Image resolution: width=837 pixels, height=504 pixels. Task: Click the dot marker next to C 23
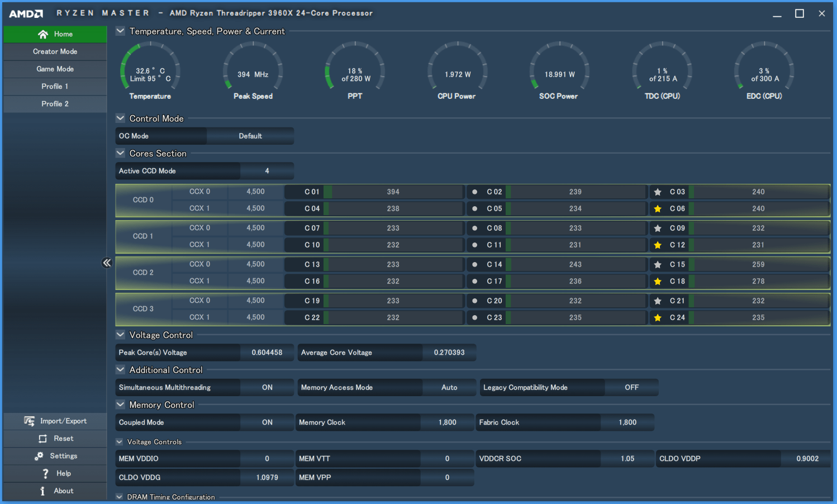point(474,317)
